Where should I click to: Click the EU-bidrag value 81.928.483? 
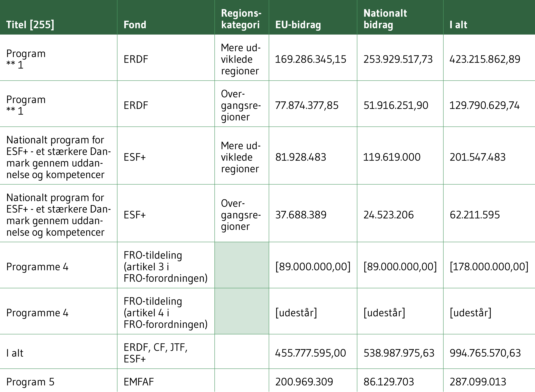[301, 157]
